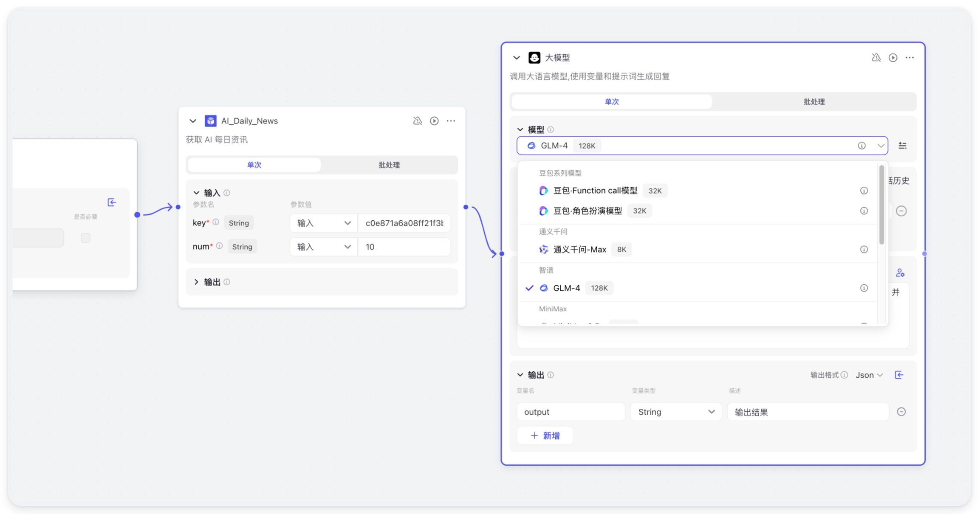The image size is (980, 514).
Task: Open the three-dot menu of 大模型 node
Action: (x=909, y=58)
